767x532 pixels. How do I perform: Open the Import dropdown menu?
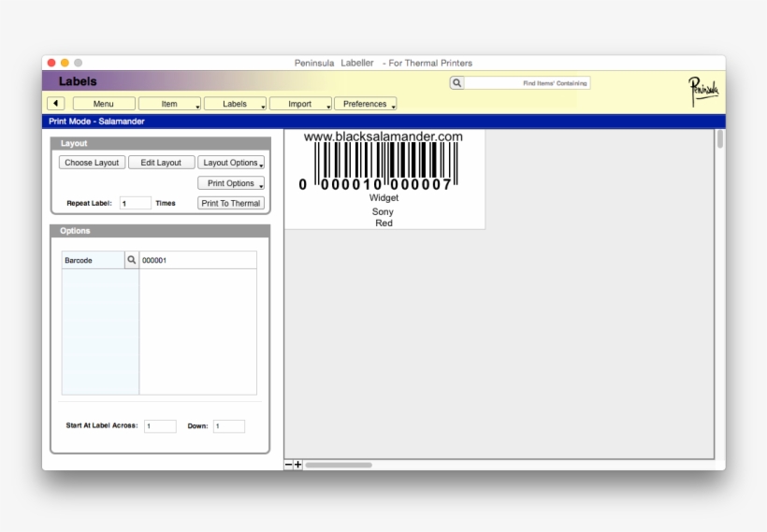point(300,104)
